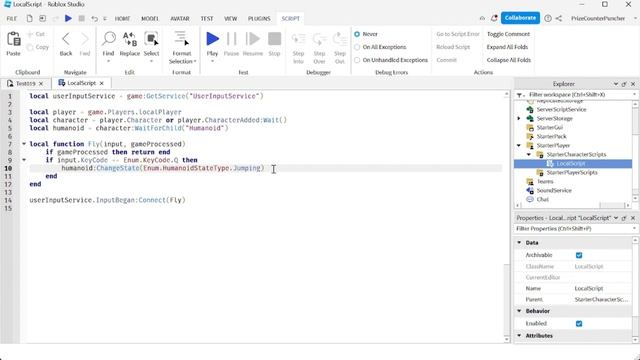The width and height of the screenshot is (640, 360).
Task: Switch to the HOME ribbon tab
Action: (x=122, y=19)
